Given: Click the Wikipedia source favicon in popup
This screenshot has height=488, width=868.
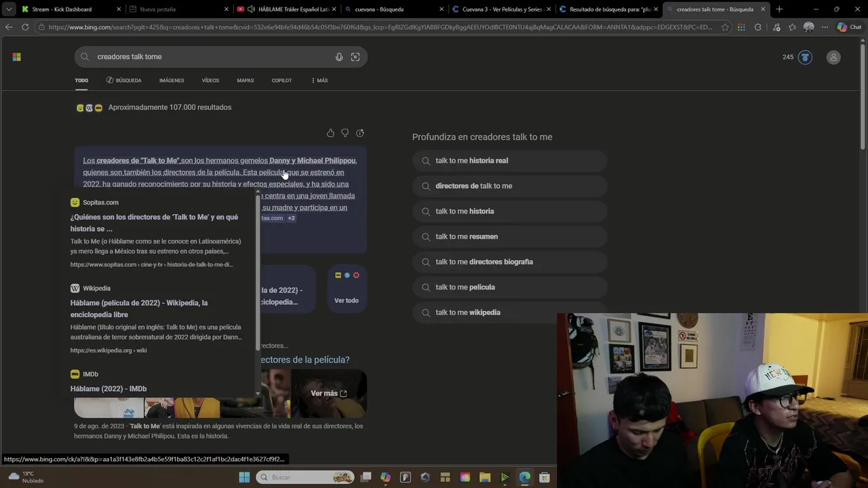Looking at the screenshot, I should click(75, 288).
